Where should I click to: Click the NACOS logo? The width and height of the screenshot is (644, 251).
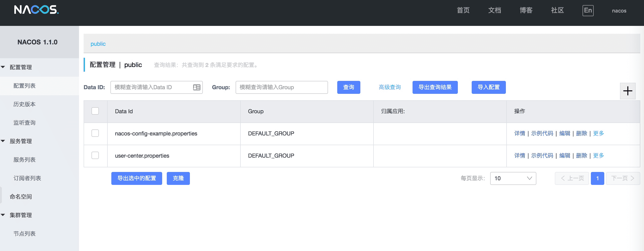coord(36,10)
